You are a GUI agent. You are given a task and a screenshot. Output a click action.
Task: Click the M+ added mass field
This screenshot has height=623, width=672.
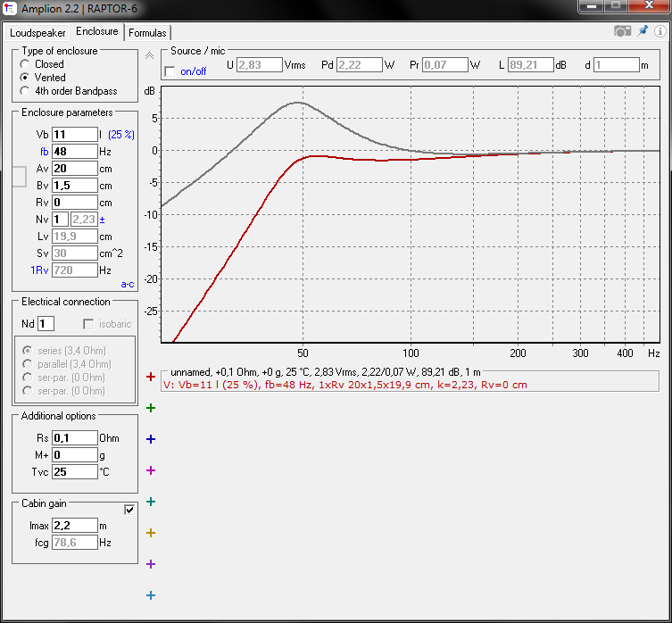(x=75, y=455)
